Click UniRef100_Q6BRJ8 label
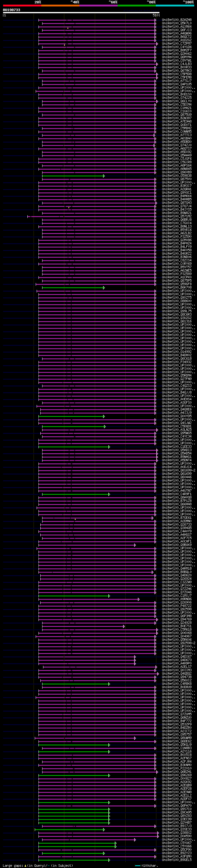Screen dimensions: 197x868 [176, 220]
